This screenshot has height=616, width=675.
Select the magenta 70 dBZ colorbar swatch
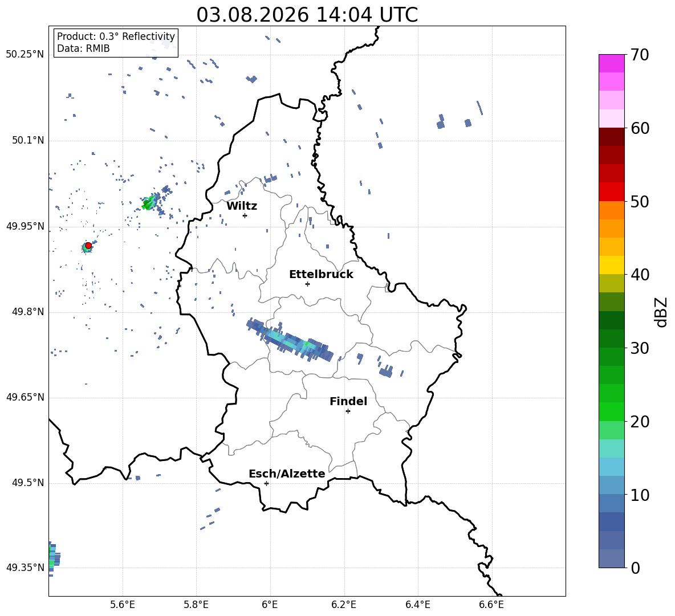(x=612, y=63)
